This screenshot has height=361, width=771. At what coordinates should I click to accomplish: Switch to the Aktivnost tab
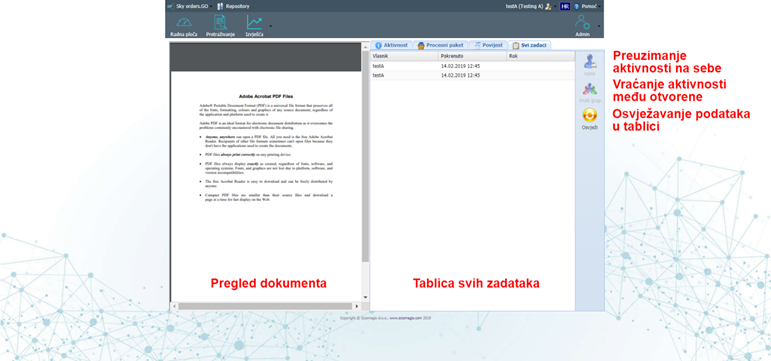tap(391, 45)
